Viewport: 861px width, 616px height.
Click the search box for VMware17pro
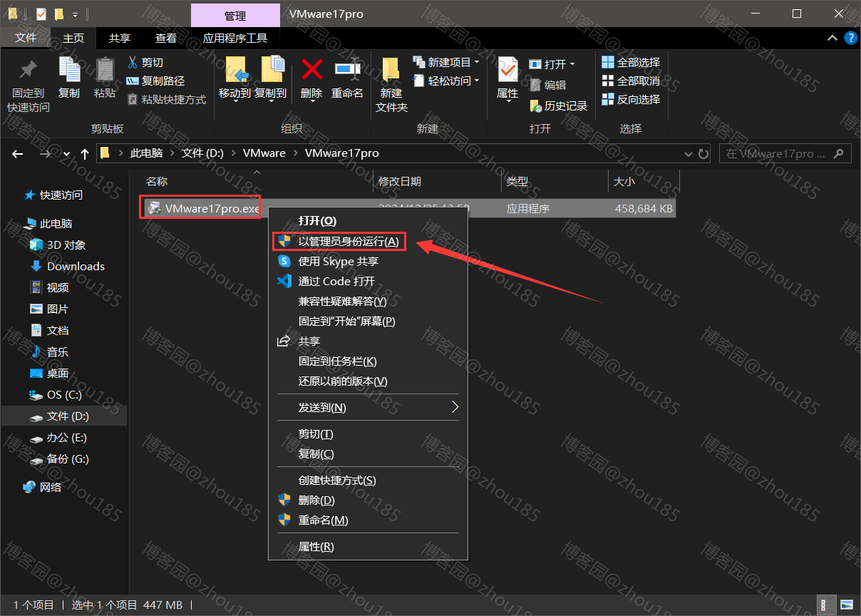785,153
